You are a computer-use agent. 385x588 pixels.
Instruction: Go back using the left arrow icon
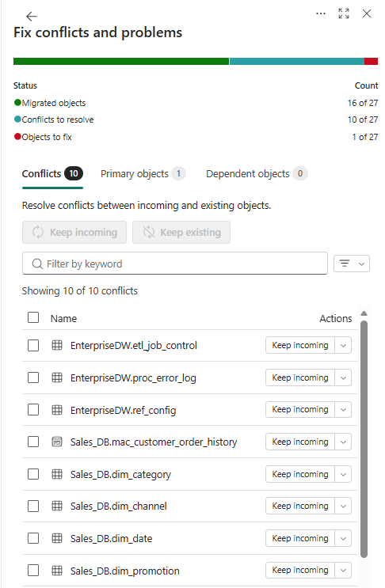pyautogui.click(x=32, y=16)
